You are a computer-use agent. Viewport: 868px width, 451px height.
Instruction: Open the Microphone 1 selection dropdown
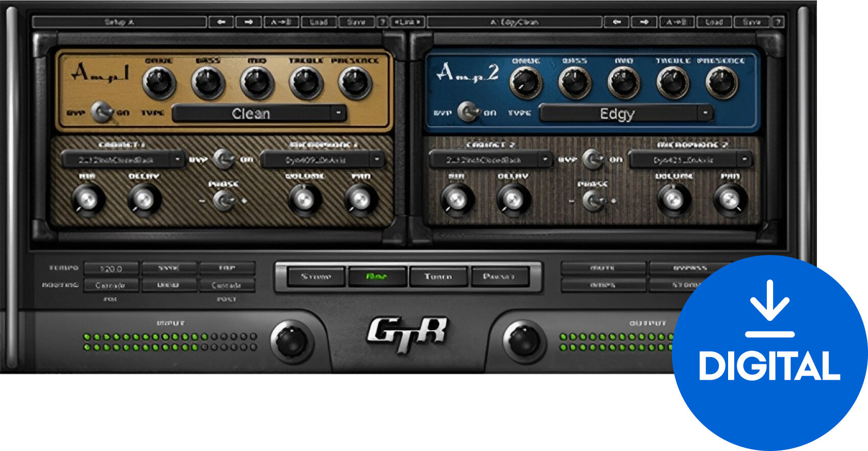click(323, 160)
